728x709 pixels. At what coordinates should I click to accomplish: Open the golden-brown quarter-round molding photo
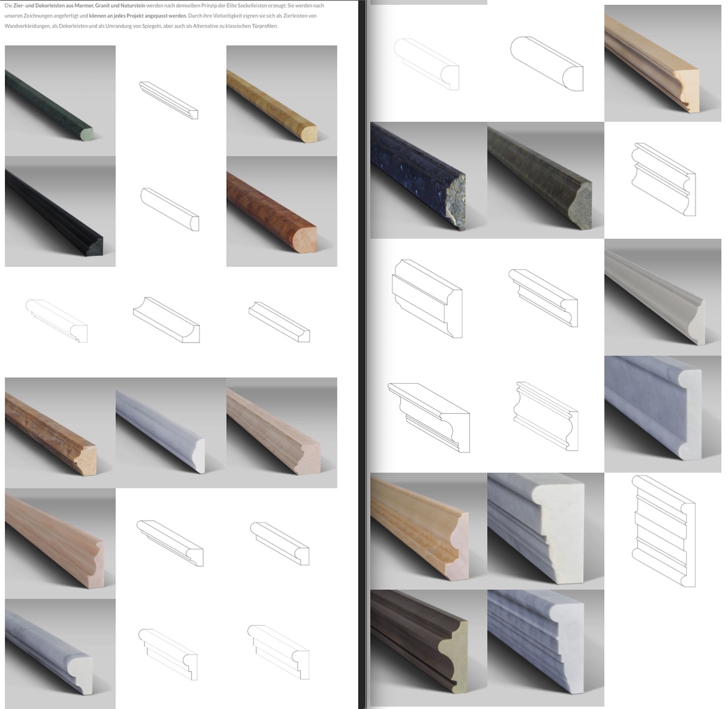pos(281,101)
